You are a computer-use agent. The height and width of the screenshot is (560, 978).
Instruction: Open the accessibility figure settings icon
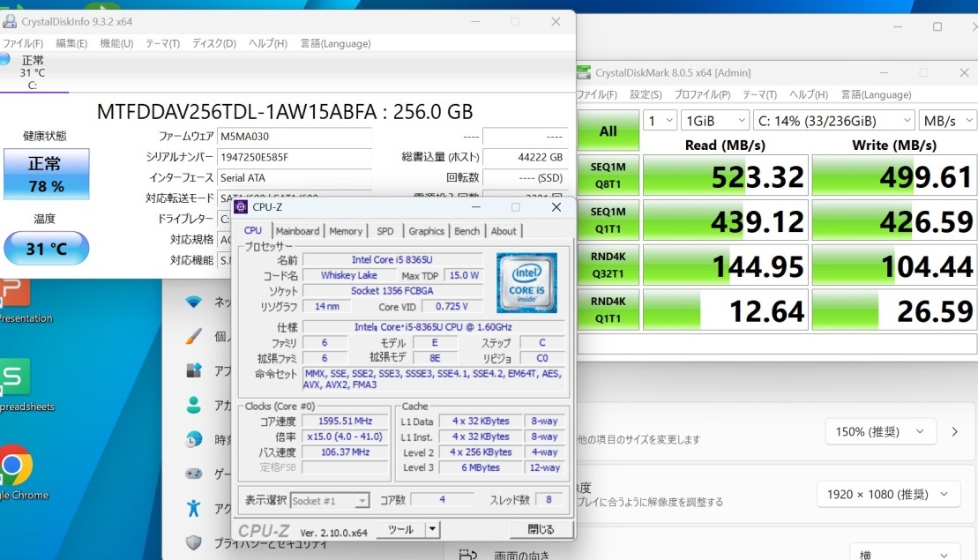coord(193,508)
